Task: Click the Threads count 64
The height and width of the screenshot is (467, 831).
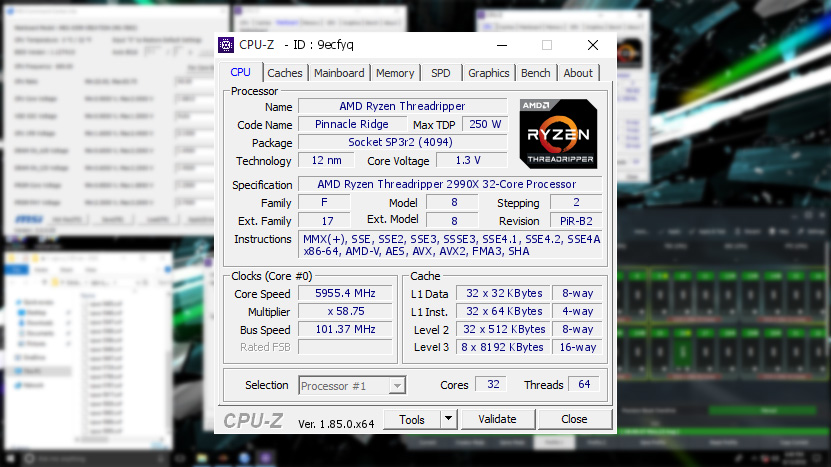Action: pos(584,384)
